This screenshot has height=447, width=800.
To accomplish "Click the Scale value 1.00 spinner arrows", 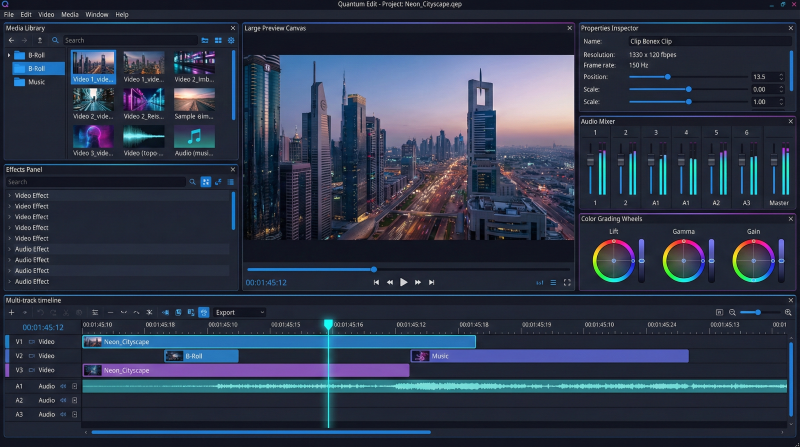I will point(781,102).
